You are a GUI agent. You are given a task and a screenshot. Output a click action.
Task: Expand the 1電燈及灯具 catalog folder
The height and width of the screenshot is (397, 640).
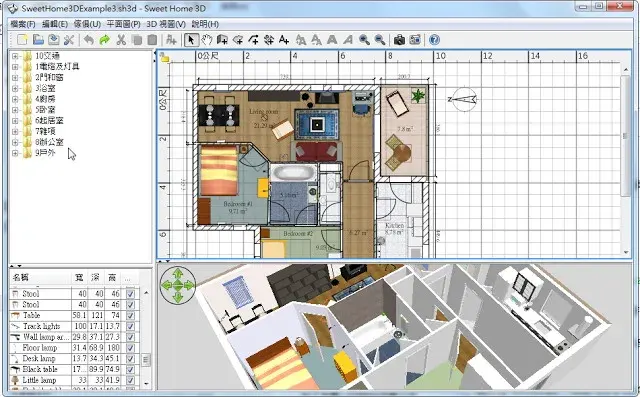click(x=15, y=67)
